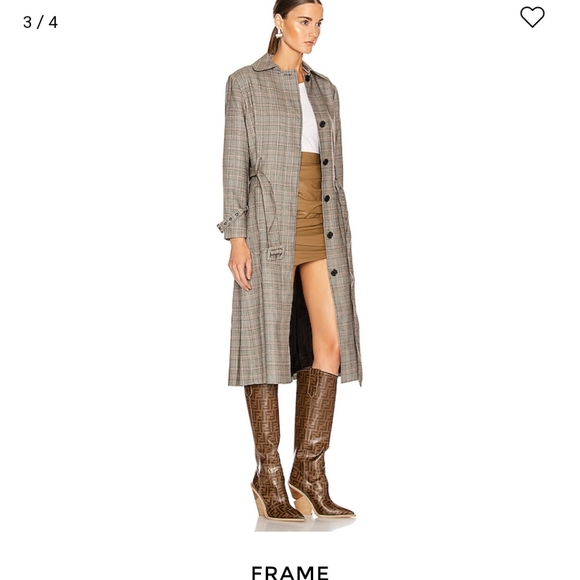Open the FRAME brand link
Screen dimensions: 580x580
(x=290, y=572)
